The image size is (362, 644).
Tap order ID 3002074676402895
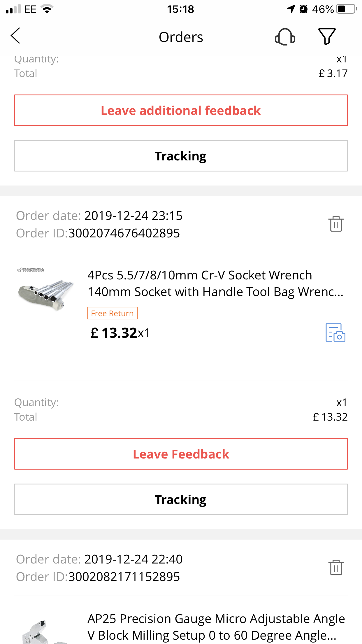(x=124, y=233)
